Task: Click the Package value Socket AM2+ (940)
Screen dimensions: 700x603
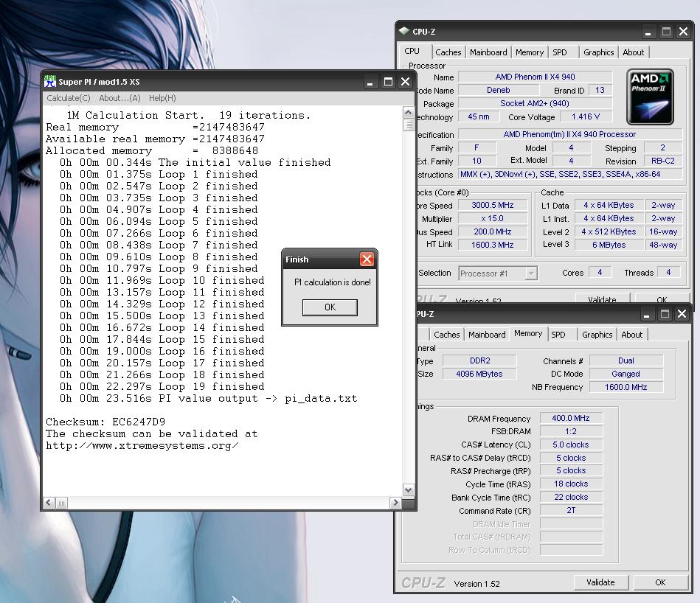Action: 535,103
